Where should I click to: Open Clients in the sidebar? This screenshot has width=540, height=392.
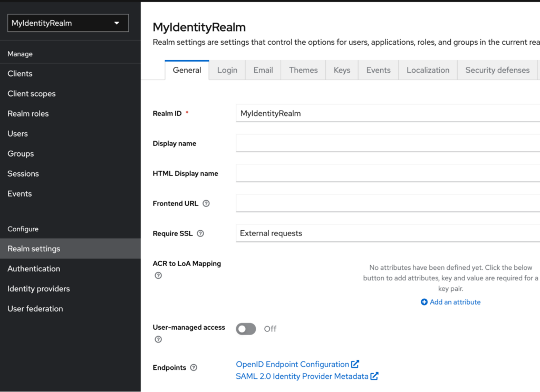[x=70, y=74]
